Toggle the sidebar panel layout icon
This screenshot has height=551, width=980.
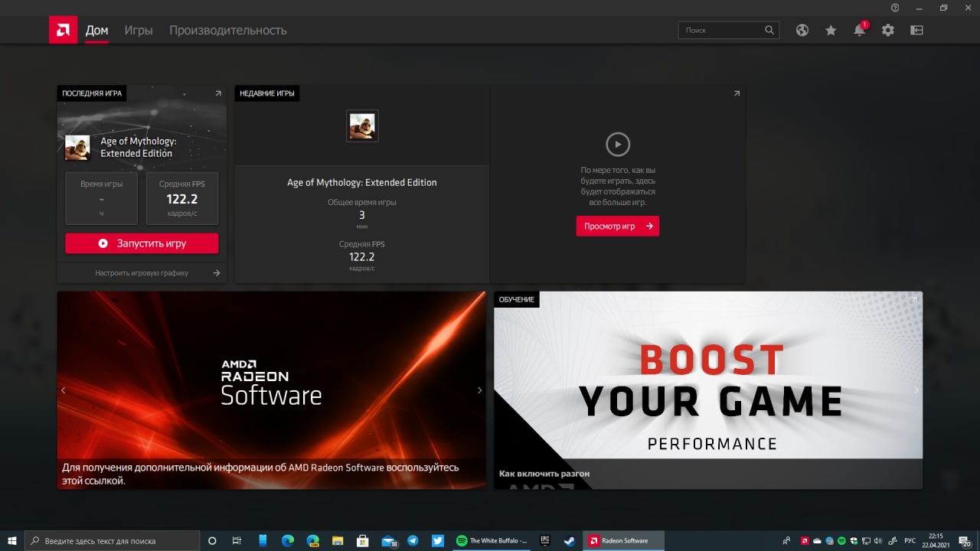click(x=916, y=30)
